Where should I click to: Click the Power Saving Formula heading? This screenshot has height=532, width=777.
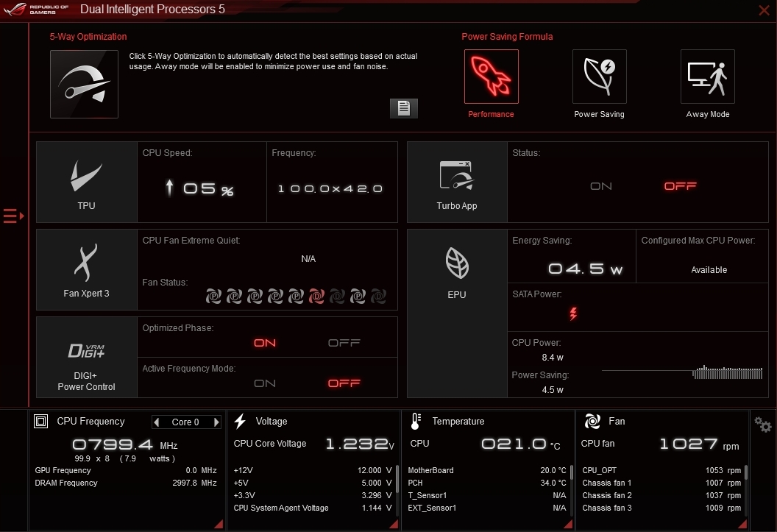click(507, 37)
